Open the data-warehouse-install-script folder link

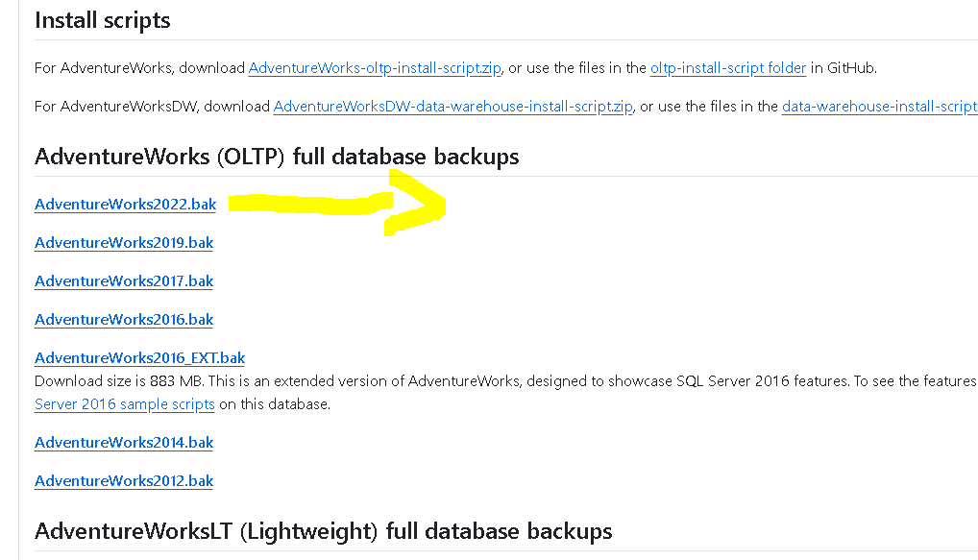pyautogui.click(x=879, y=107)
